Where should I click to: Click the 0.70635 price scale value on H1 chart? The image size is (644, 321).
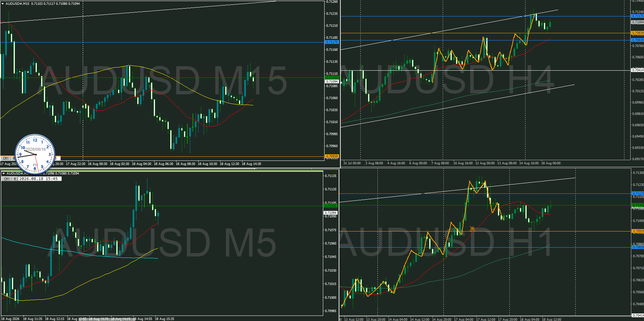[x=638, y=280]
